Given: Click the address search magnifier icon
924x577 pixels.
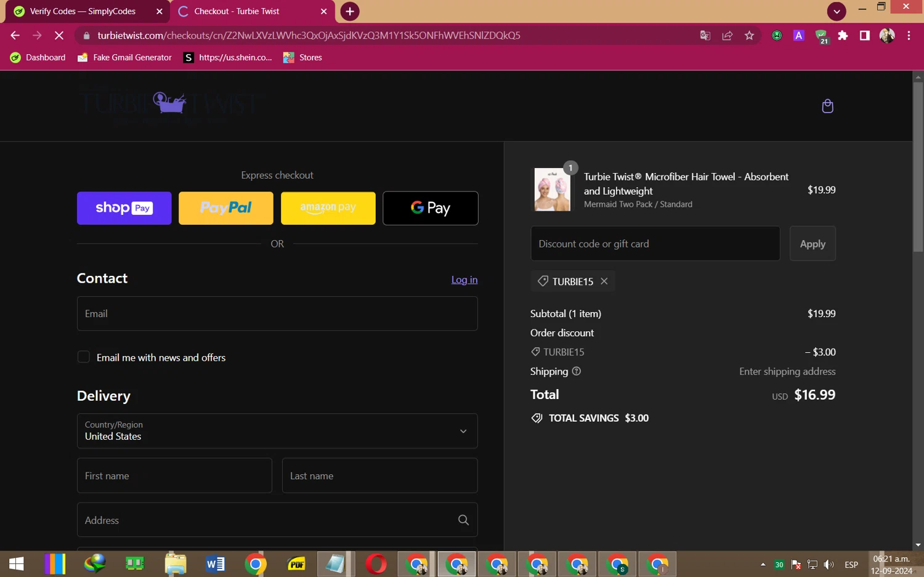Looking at the screenshot, I should [x=464, y=520].
